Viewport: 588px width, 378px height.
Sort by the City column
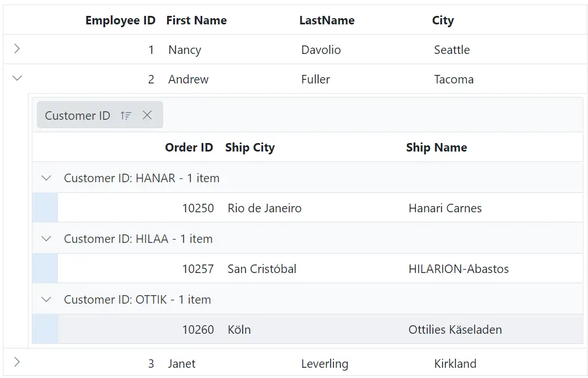point(442,20)
